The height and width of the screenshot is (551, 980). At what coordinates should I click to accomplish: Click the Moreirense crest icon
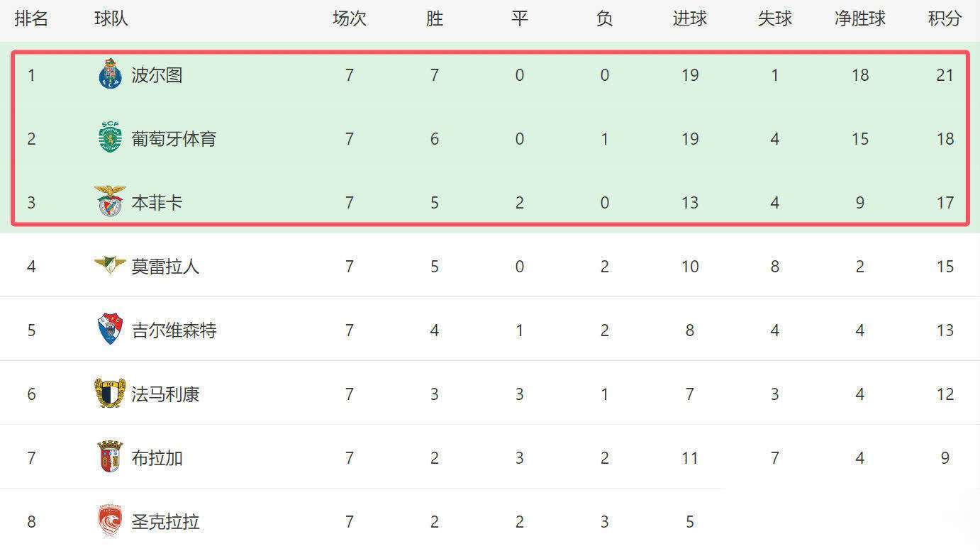pyautogui.click(x=110, y=265)
